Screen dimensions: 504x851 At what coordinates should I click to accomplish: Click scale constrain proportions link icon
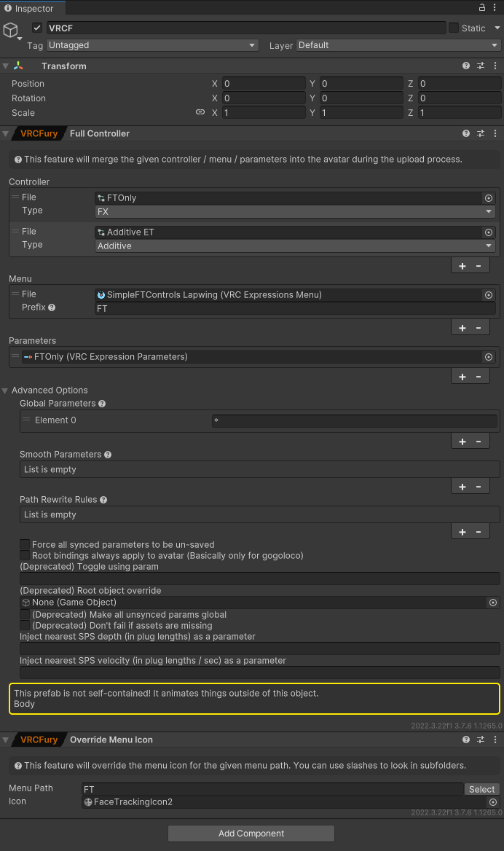pyautogui.click(x=200, y=113)
